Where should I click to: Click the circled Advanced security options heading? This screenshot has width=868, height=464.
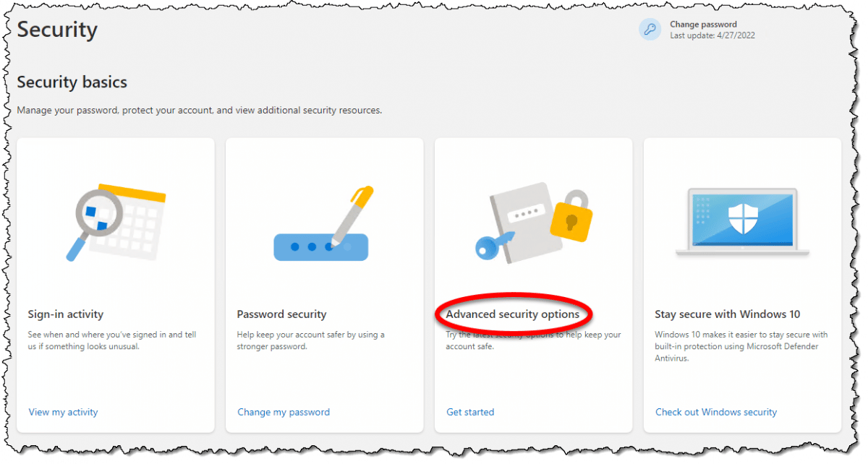pyautogui.click(x=514, y=314)
